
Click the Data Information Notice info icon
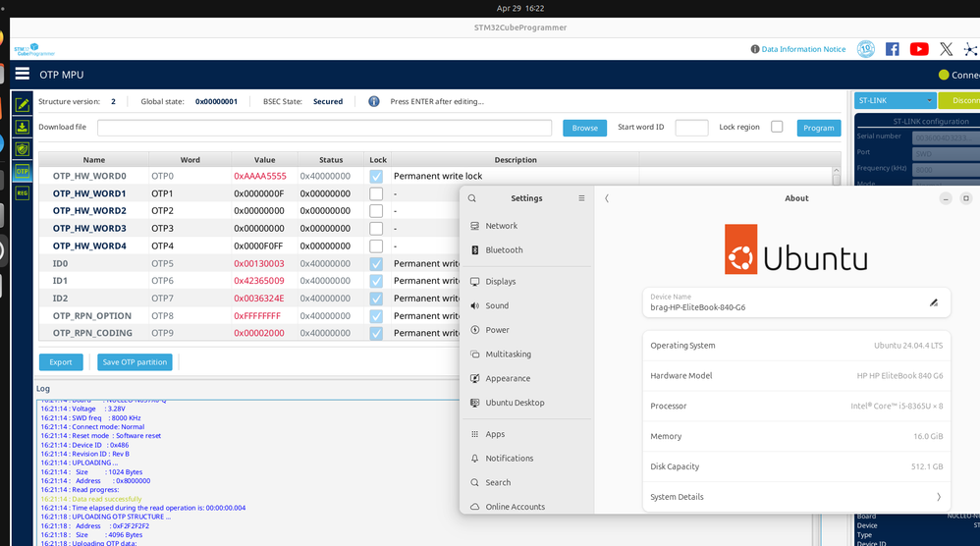coord(755,49)
